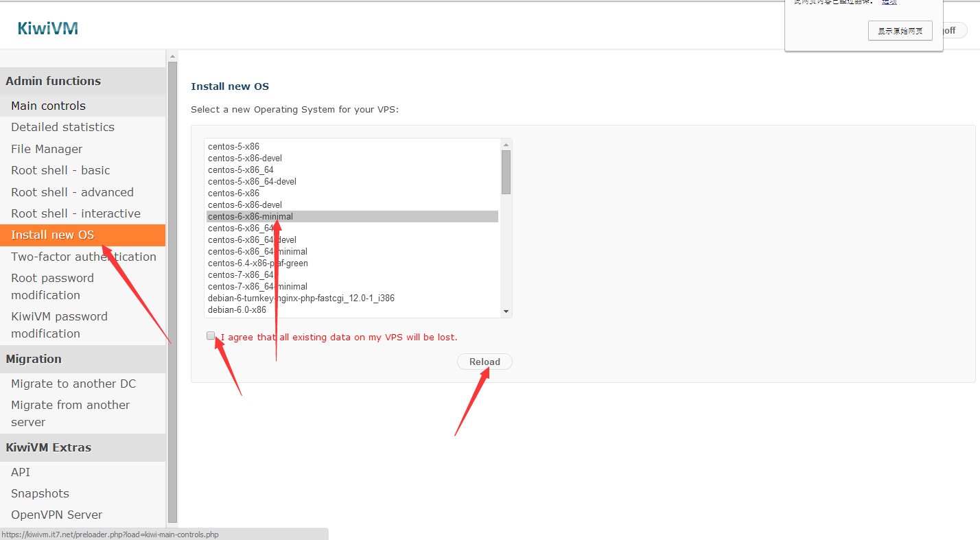Select centos-6-x86 in OS list

click(x=352, y=193)
